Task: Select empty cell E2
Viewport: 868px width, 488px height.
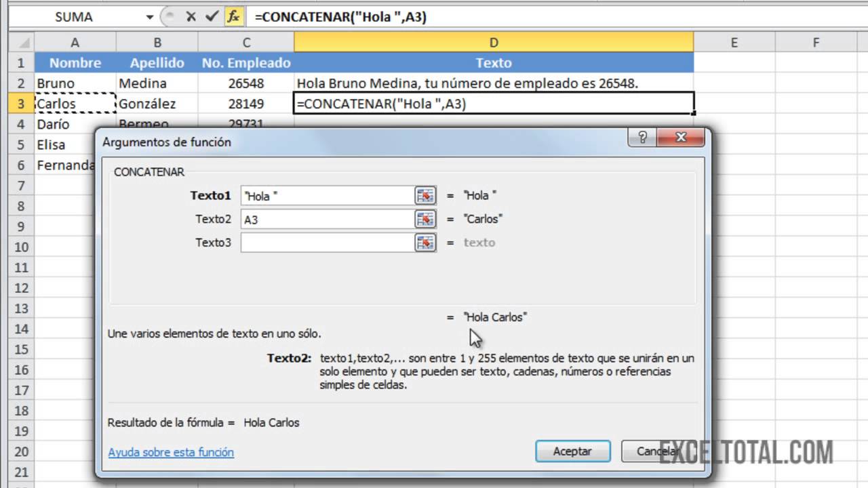Action: pyautogui.click(x=734, y=83)
